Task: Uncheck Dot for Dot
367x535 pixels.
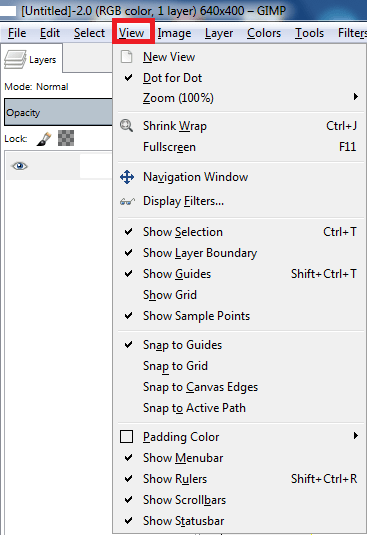Action: pos(239,78)
